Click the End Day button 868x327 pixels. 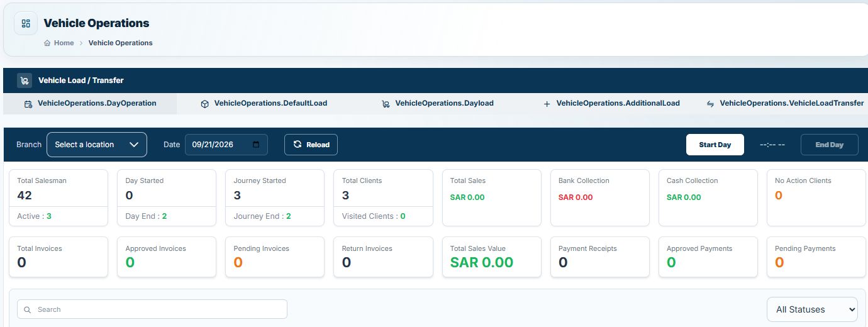click(829, 145)
